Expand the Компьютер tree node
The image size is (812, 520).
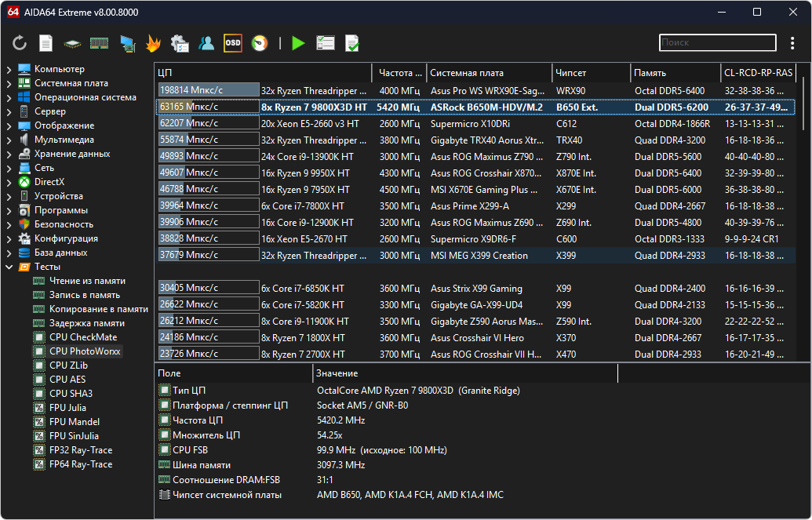click(x=9, y=69)
